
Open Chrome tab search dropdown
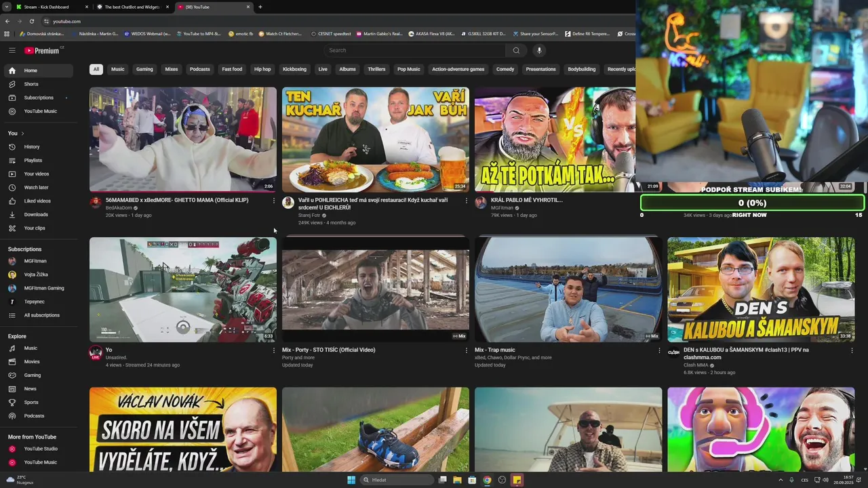(x=7, y=7)
